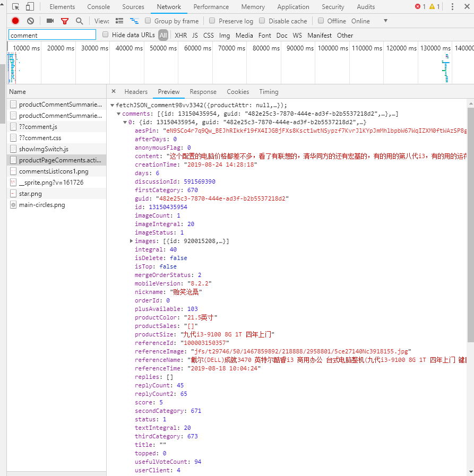Capture screenshots with the camera icon
474x476 pixels.
tap(50, 21)
